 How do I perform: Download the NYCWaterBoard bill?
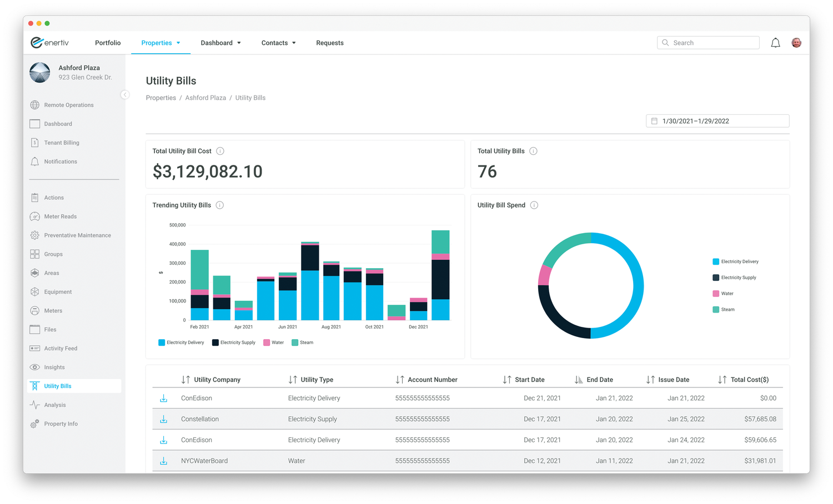click(x=164, y=461)
